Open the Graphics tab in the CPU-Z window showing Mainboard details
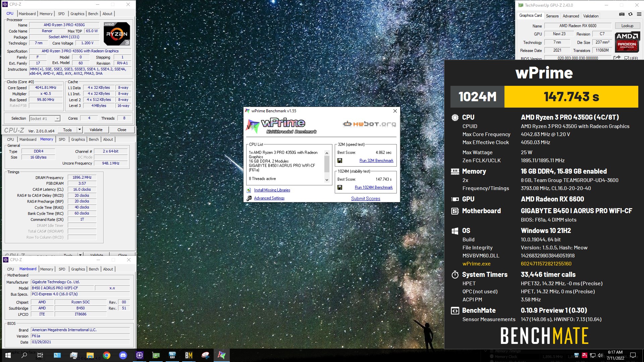644x362 pixels. click(x=78, y=269)
